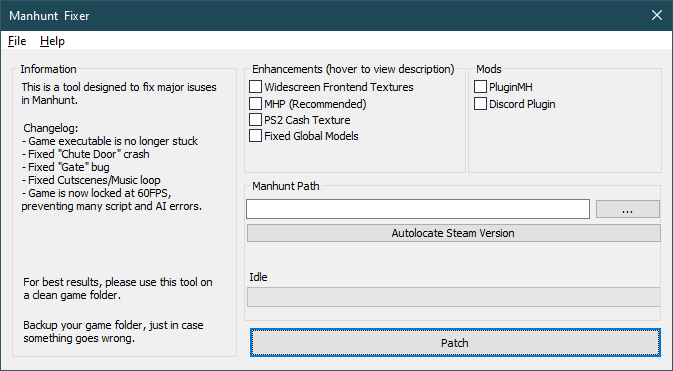Click the Idle status label
Viewport: 673px width, 371px height.
coord(258,277)
